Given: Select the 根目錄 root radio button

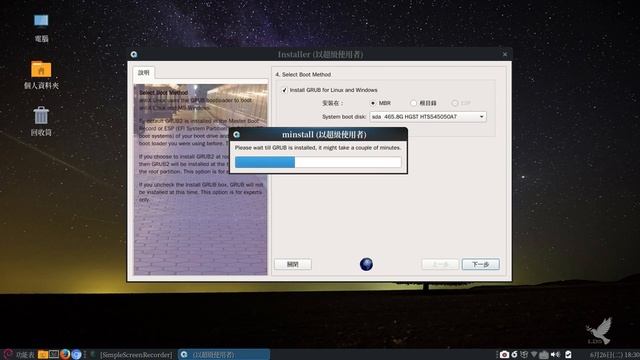Looking at the screenshot, I should (413, 103).
